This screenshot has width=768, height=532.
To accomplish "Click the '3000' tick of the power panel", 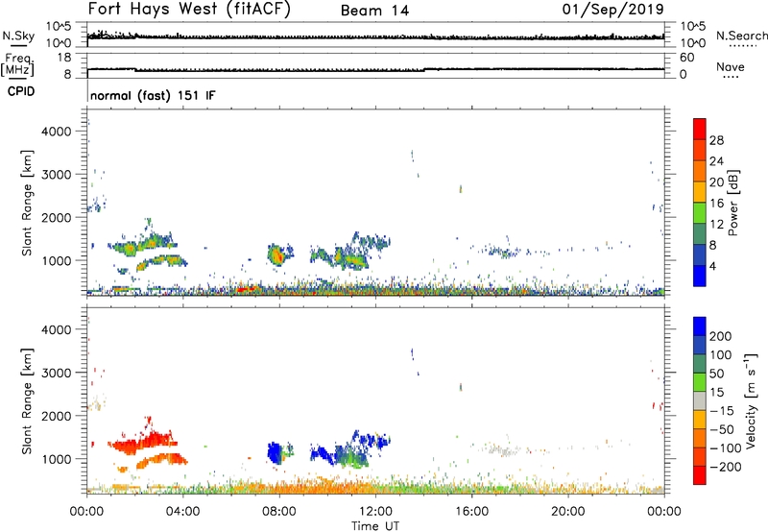I will click(x=57, y=175).
